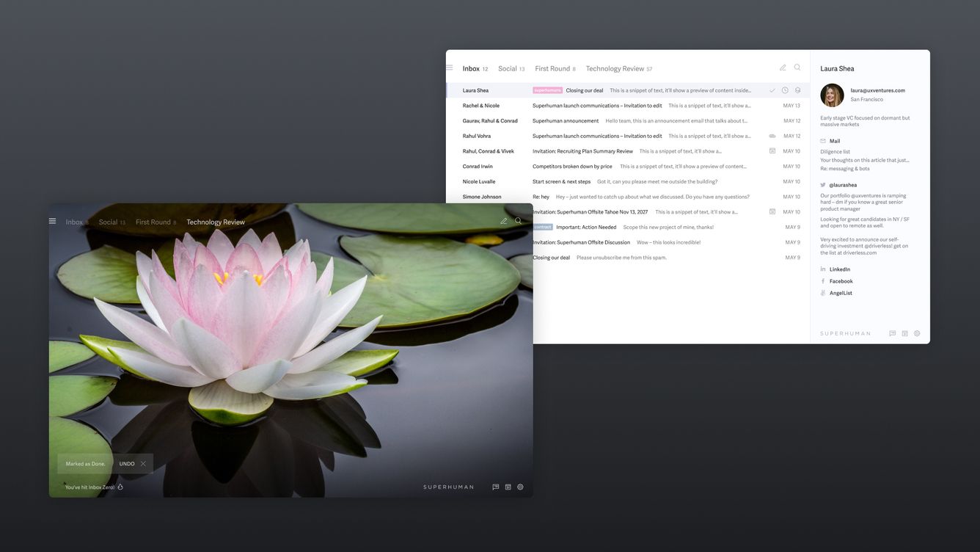Open the settings gear in the sidebar footer

pyautogui.click(x=916, y=333)
